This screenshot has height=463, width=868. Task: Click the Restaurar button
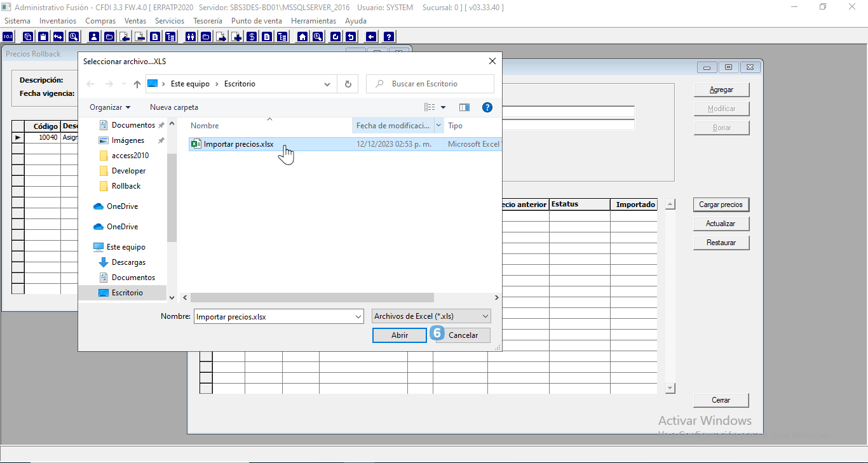point(721,243)
